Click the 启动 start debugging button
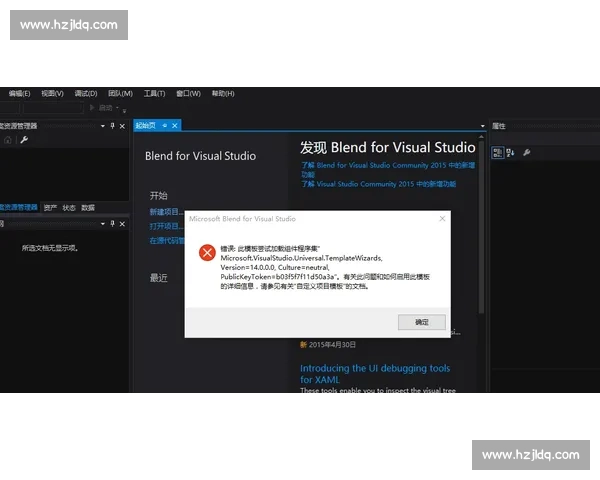The image size is (600, 480). click(x=101, y=108)
